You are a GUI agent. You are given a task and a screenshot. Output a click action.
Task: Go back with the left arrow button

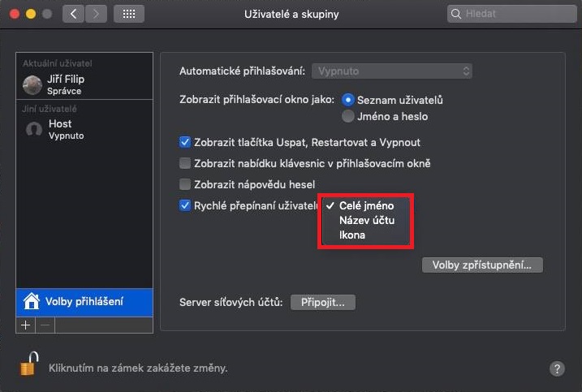pyautogui.click(x=74, y=15)
